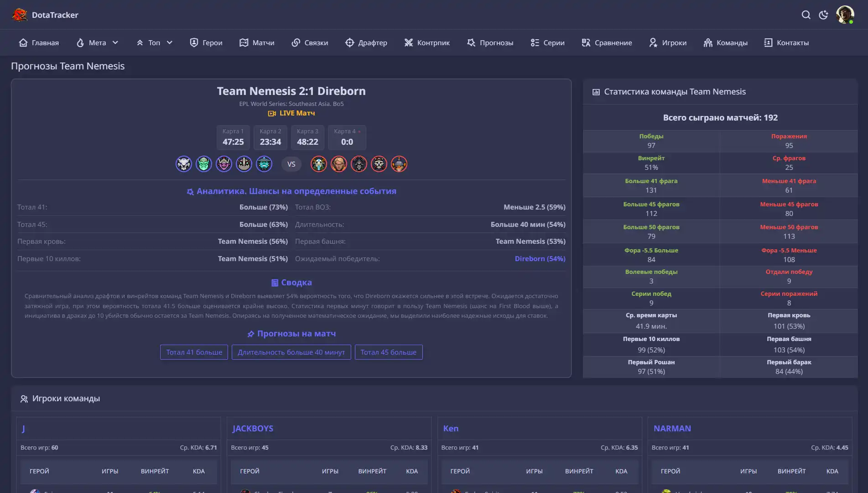This screenshot has height=493, width=868.
Task: Click the Больше (73%) value for Тотал 41
Action: point(264,207)
